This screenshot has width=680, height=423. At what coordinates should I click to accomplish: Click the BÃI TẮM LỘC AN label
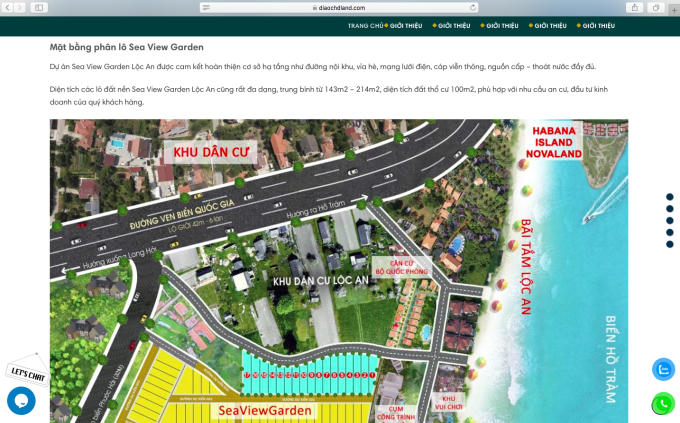click(x=526, y=266)
